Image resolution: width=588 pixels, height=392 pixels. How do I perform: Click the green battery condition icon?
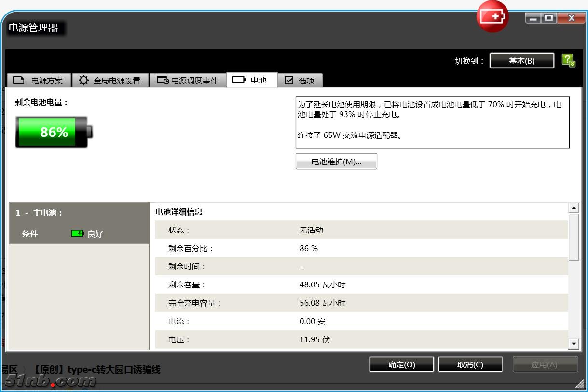[77, 234]
